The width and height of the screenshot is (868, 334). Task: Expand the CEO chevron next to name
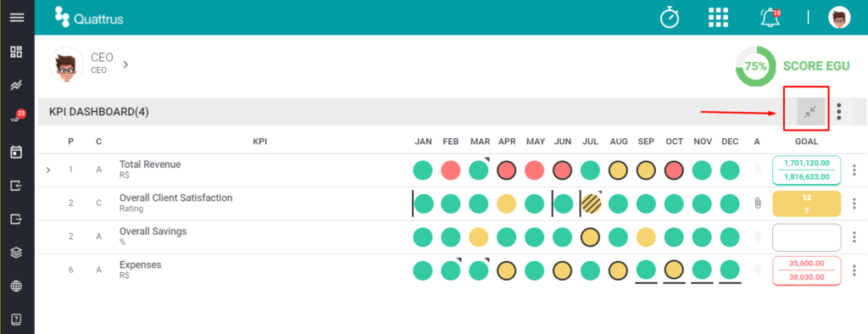(125, 64)
